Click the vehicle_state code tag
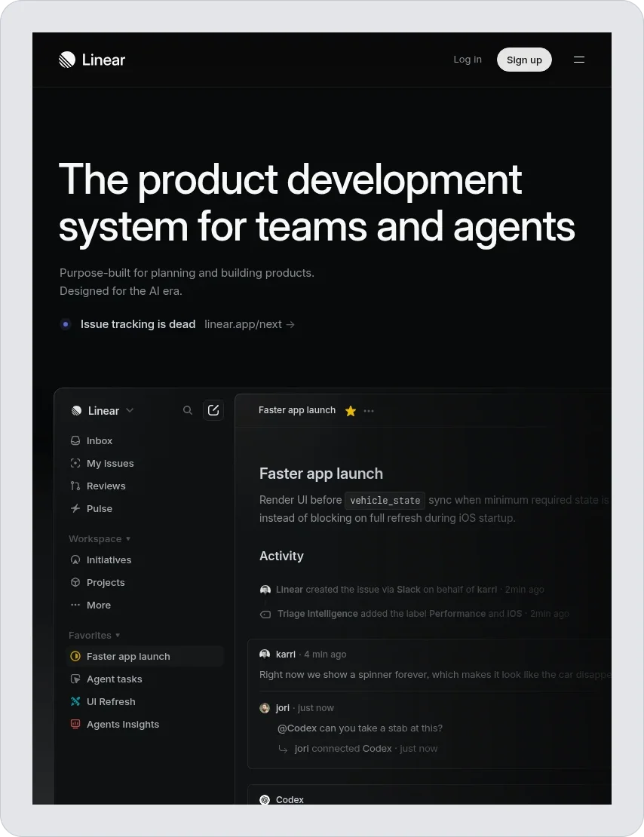 385,500
